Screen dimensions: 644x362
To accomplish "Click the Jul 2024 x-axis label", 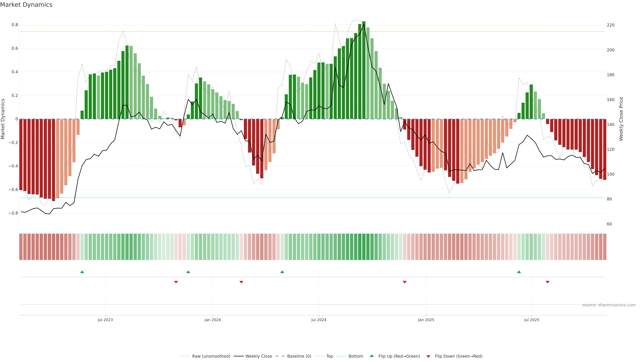I will point(319,320).
